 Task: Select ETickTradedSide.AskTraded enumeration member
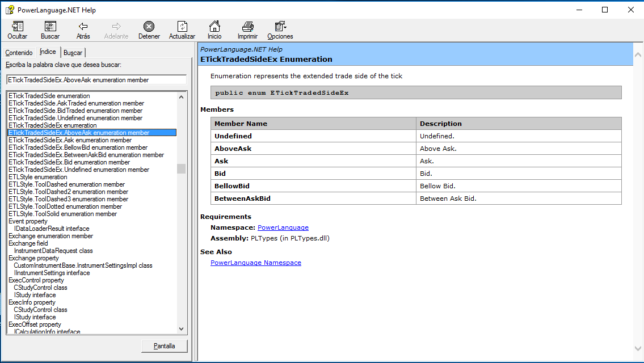[x=77, y=103]
